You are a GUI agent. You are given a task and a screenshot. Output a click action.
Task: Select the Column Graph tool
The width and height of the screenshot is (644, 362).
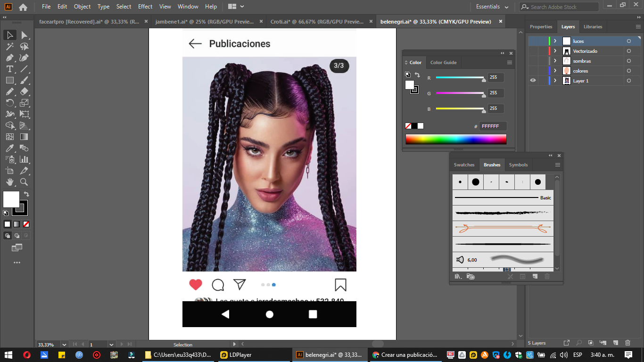24,159
